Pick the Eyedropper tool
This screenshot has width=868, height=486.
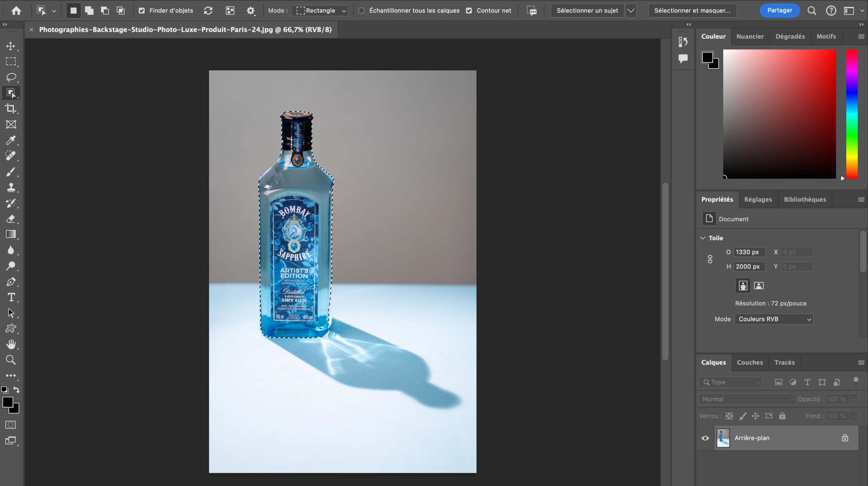pos(11,140)
